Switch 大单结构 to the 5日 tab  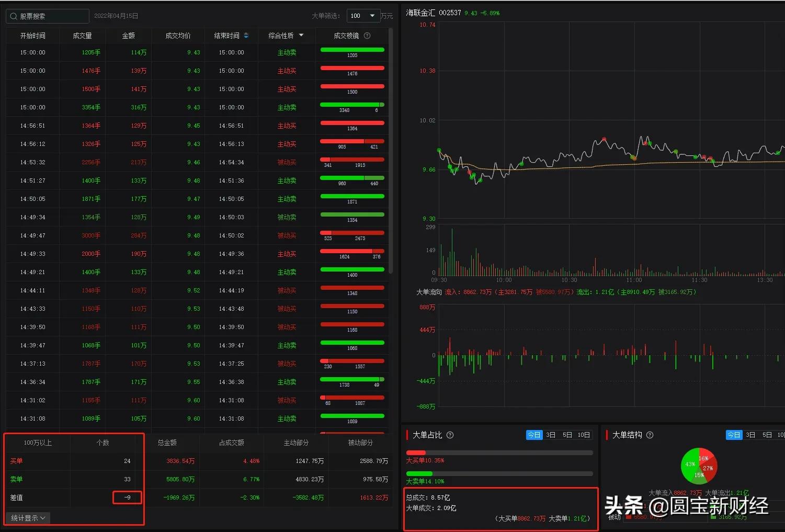(x=767, y=435)
